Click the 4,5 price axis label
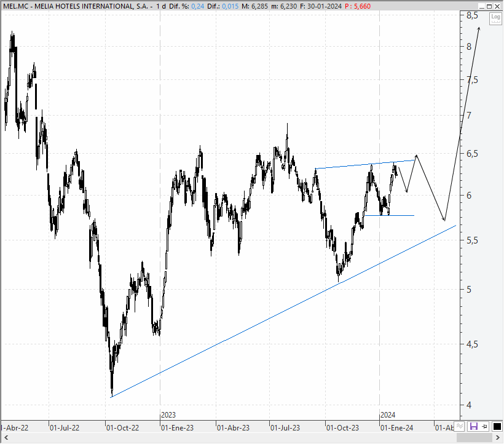The image size is (504, 444). [x=472, y=344]
